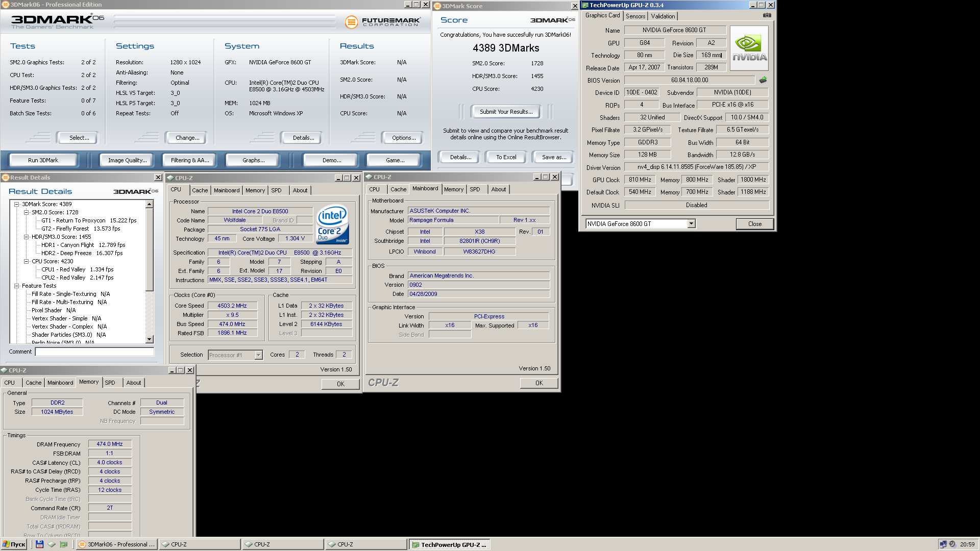Switch to TechPowerUp GPU-Z taskbar button

[449, 544]
